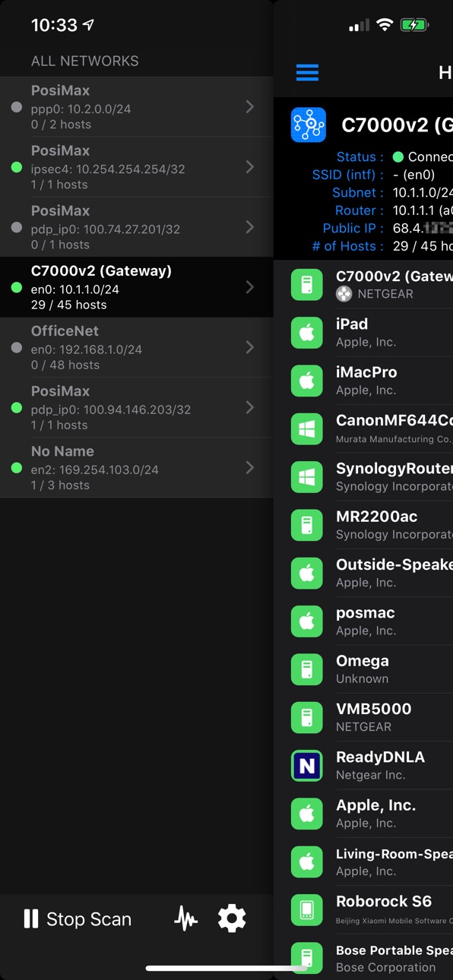Tap the C7000v2 Gateway host device icon
This screenshot has height=980, width=453.
307,284
